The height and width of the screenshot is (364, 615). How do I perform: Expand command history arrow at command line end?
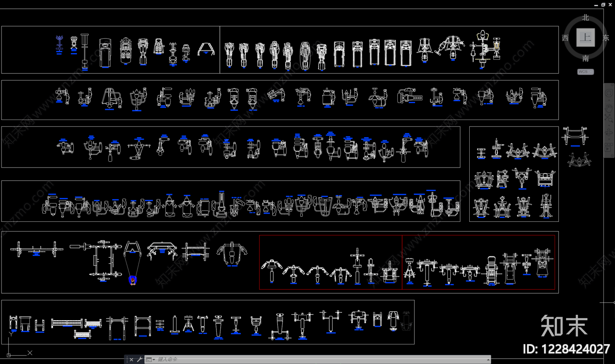click(x=489, y=360)
